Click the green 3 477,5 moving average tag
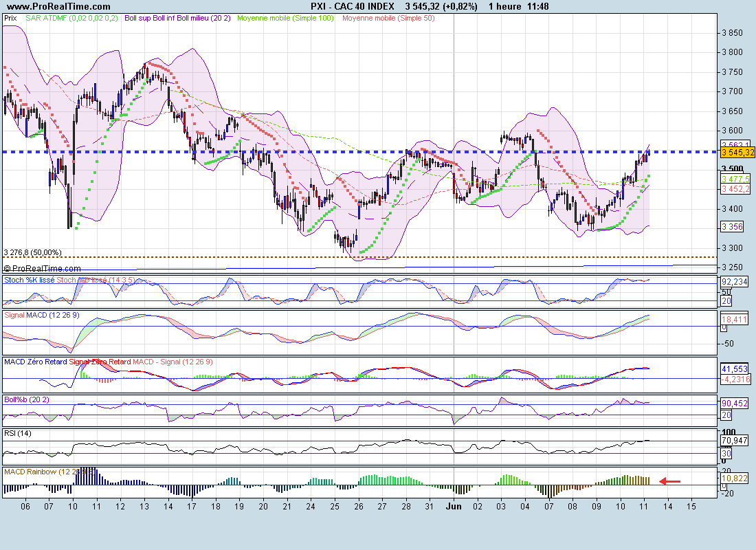 click(735, 179)
